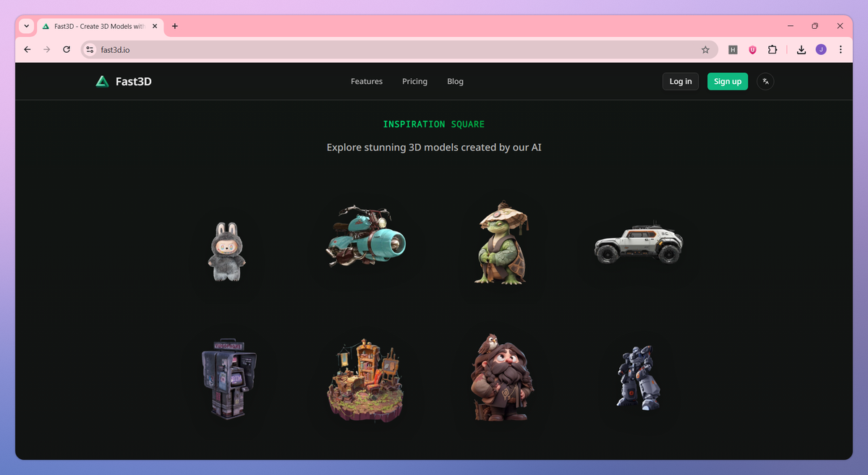Close the Fast3D browser tab
This screenshot has width=868, height=475.
pos(155,26)
